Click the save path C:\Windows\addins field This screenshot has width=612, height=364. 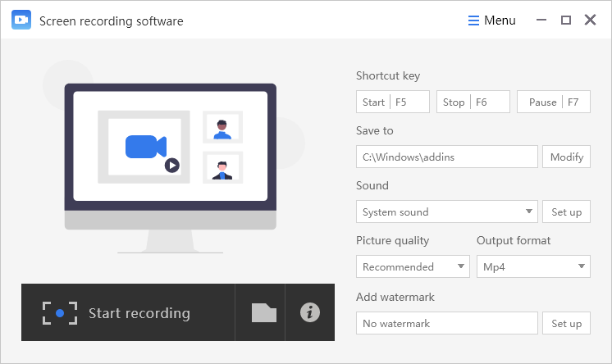click(447, 157)
